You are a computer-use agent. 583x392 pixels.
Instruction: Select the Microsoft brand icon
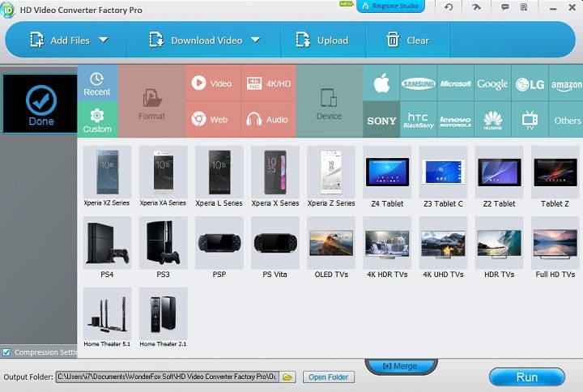tap(455, 83)
